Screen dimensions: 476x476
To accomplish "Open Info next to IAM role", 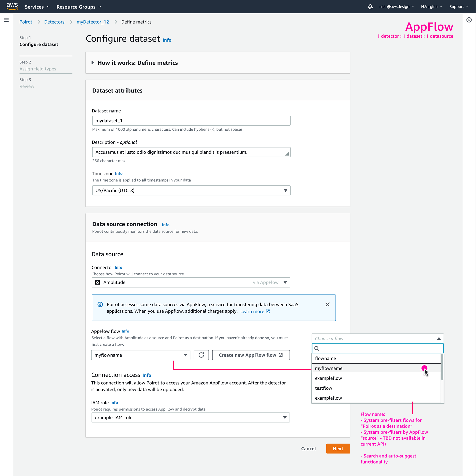I will tap(114, 403).
